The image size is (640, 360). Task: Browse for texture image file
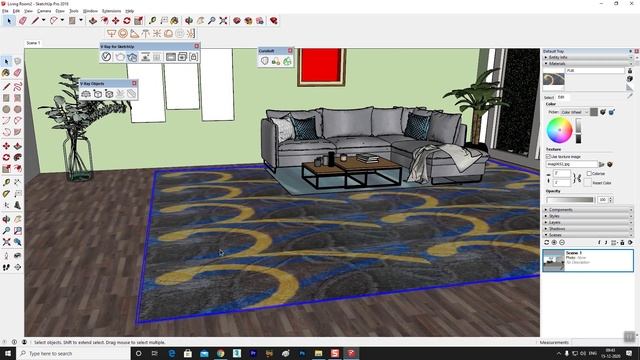pyautogui.click(x=602, y=164)
